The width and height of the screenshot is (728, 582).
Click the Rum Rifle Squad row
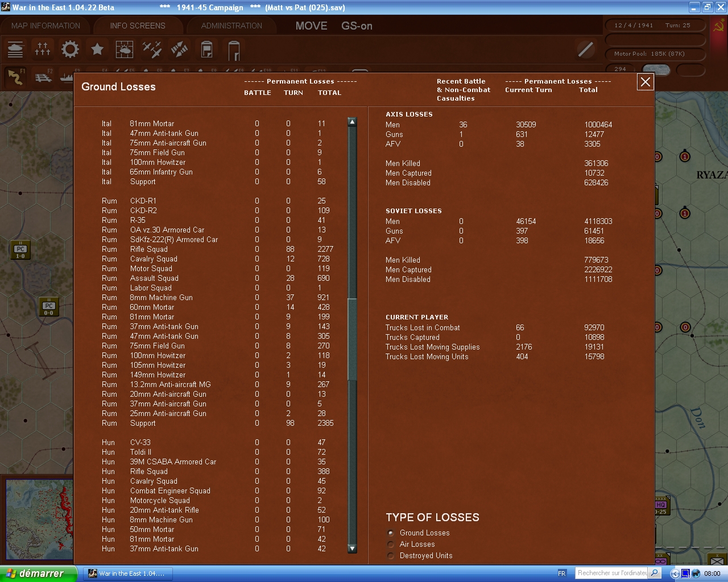point(218,250)
